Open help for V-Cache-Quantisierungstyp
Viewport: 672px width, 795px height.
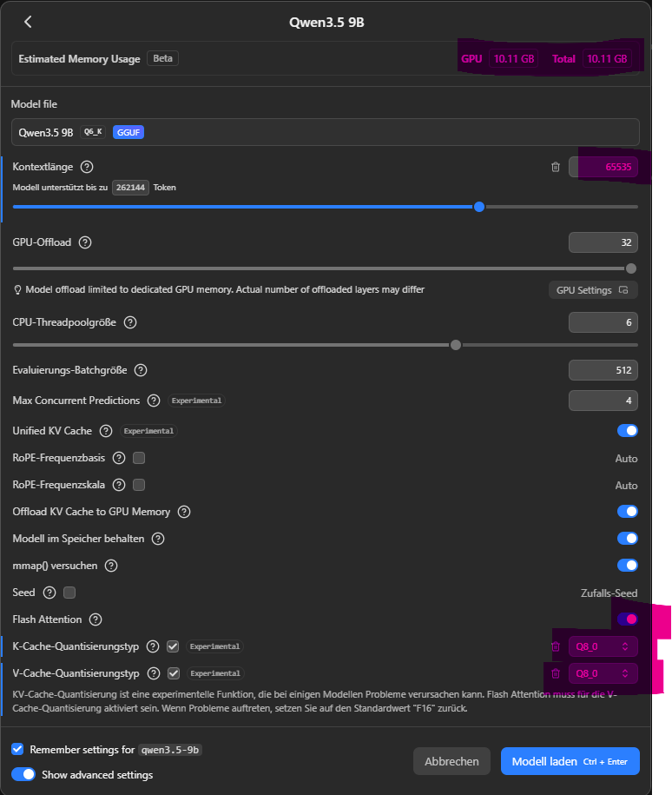(x=154, y=673)
